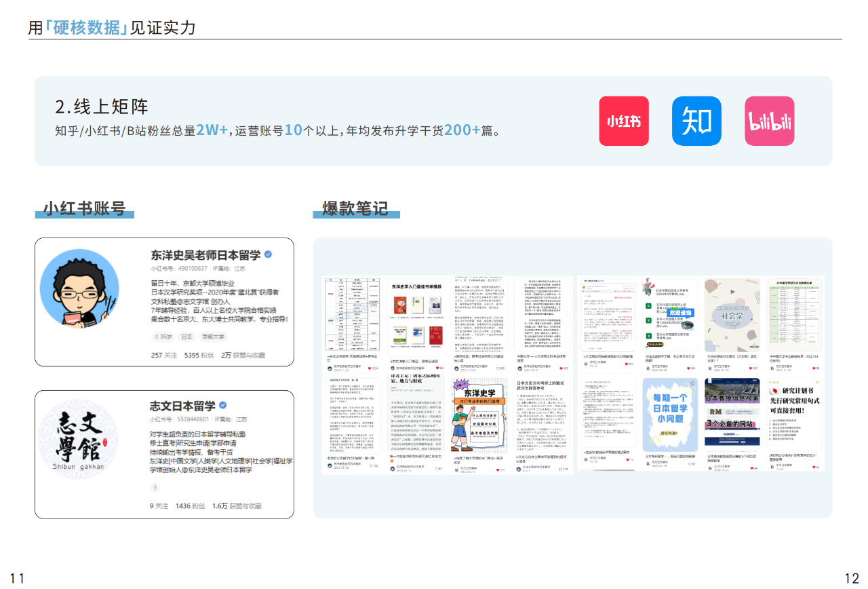Open the 东洋史学 冷门专业 cartoon note
Viewport: 868px width, 589px height.
[x=478, y=417]
